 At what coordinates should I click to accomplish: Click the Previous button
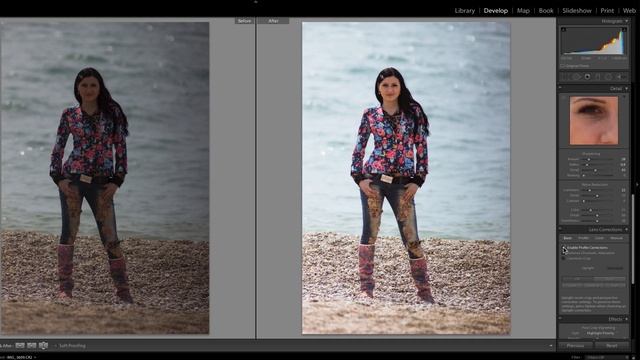pos(575,346)
